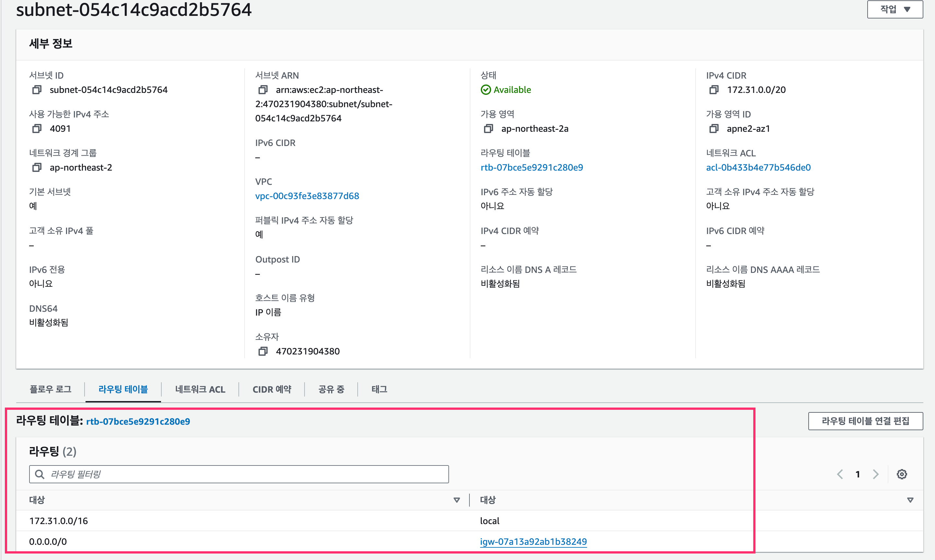Go to the next routes page arrow
Screen dimensions: 935x560
click(876, 474)
